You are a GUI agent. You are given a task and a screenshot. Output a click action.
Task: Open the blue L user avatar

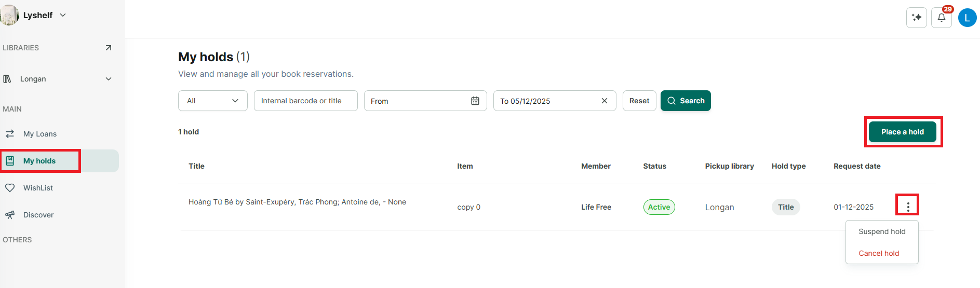[x=967, y=18]
